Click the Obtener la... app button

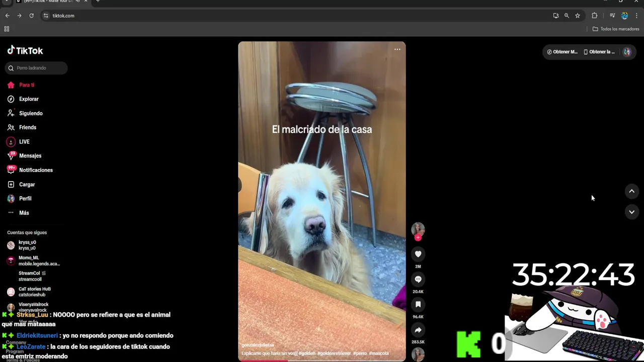(x=599, y=52)
